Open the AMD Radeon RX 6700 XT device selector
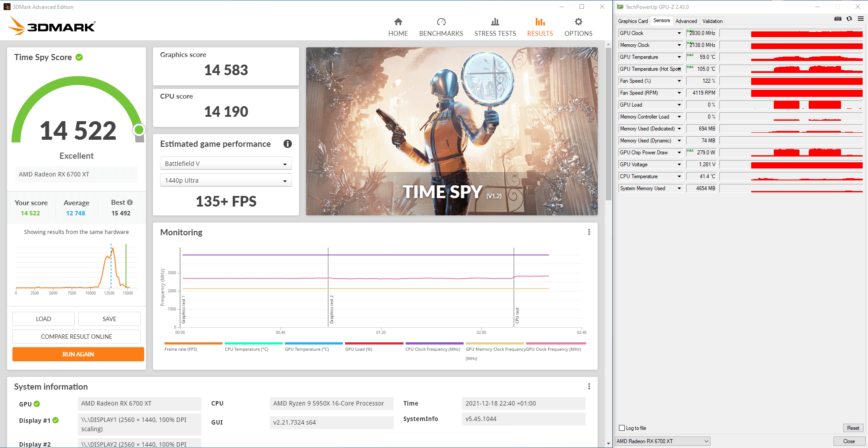Image resolution: width=868 pixels, height=448 pixels. point(662,441)
